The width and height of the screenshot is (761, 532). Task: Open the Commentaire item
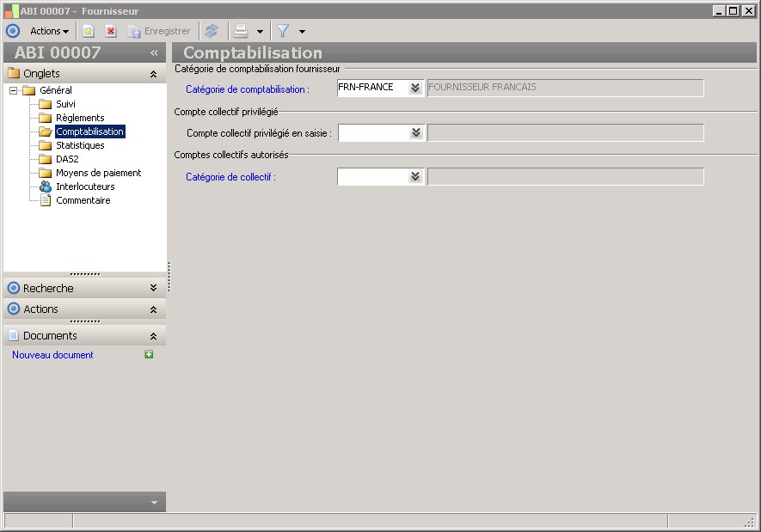[x=83, y=200]
